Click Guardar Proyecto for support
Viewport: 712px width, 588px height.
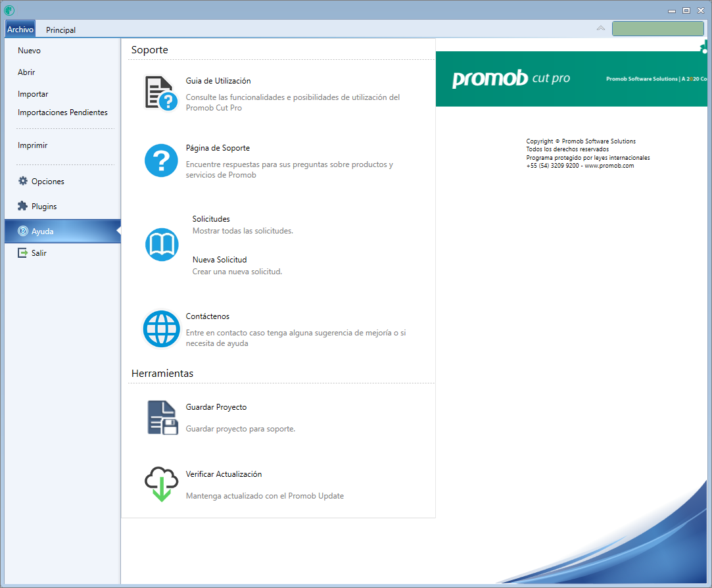[x=216, y=407]
